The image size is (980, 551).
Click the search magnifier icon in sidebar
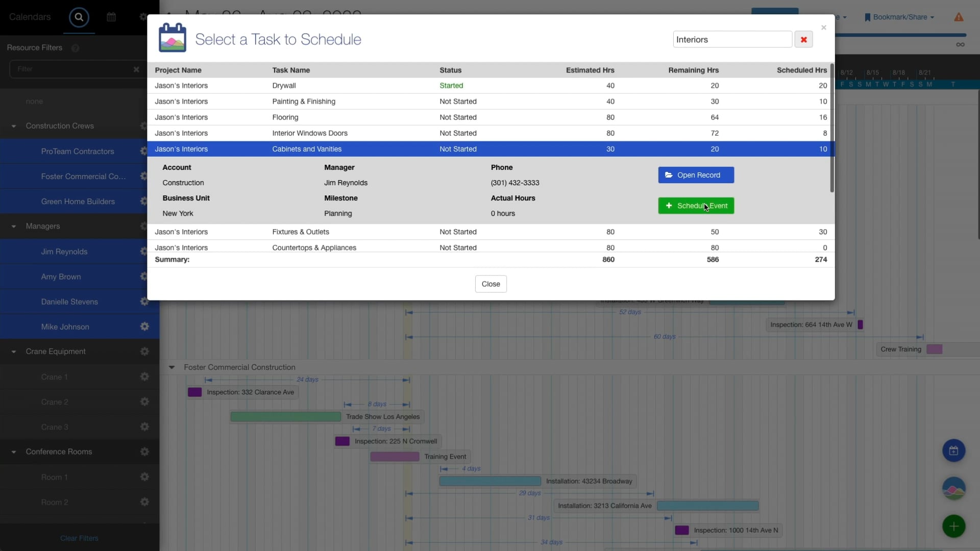(79, 17)
